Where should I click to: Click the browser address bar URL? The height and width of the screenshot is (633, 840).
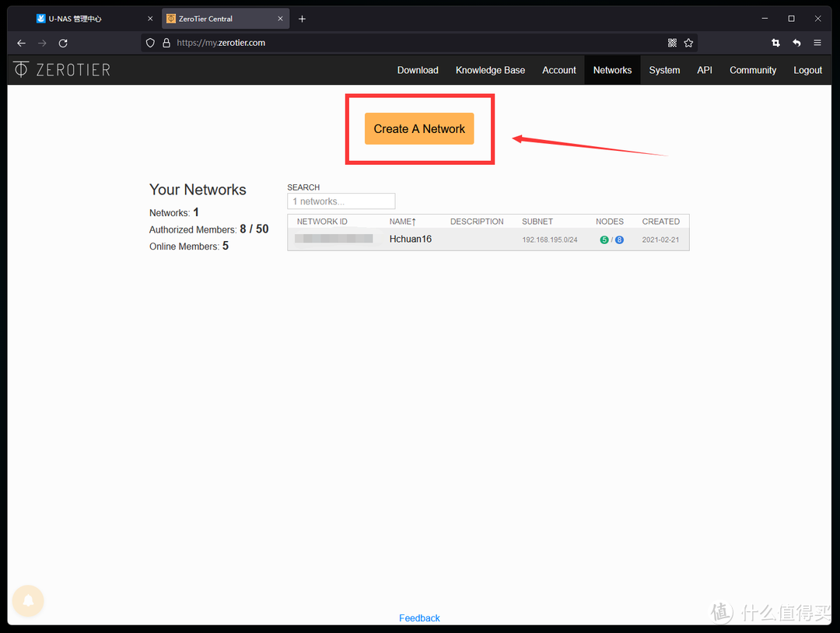pos(221,43)
